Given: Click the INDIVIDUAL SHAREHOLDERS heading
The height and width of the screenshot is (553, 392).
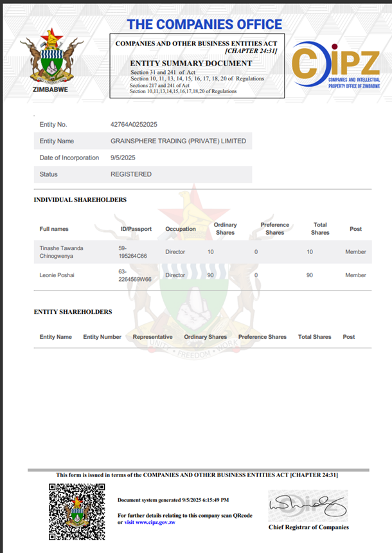Looking at the screenshot, I should pyautogui.click(x=80, y=199).
